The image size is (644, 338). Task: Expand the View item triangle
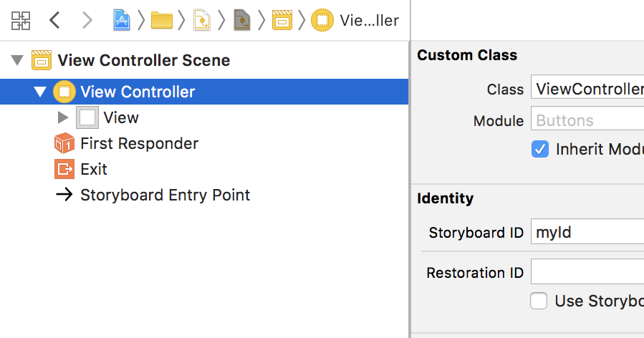[x=63, y=117]
